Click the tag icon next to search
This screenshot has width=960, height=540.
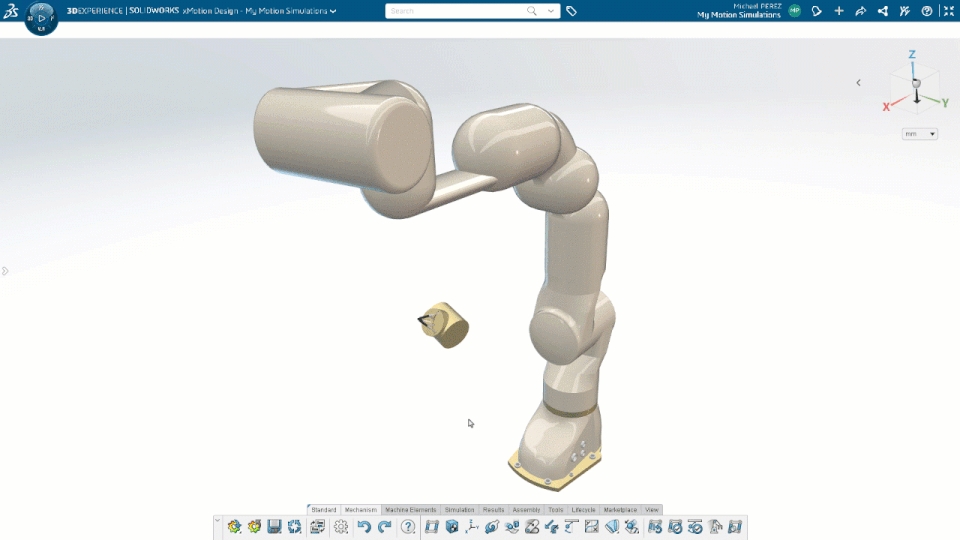click(x=571, y=11)
